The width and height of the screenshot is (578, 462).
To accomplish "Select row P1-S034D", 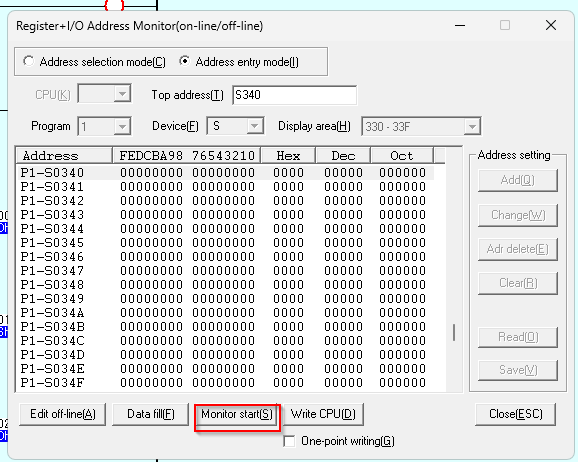I will pos(226,355).
